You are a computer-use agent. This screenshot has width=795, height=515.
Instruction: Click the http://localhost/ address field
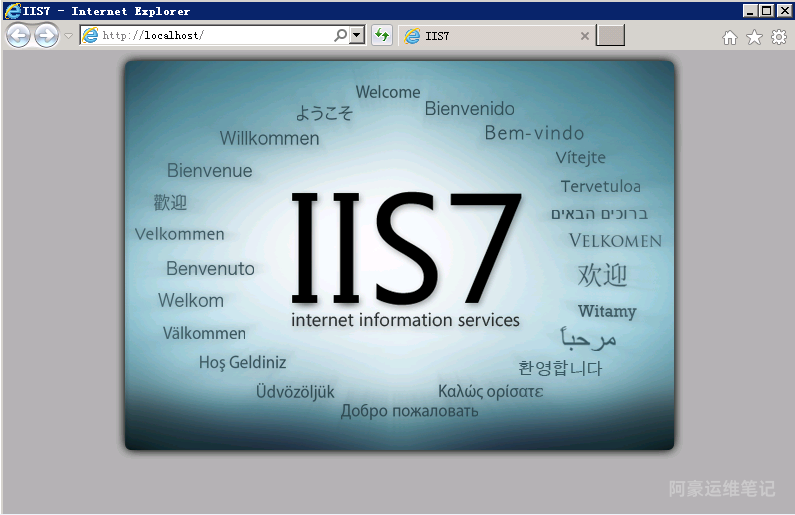pyautogui.click(x=210, y=36)
